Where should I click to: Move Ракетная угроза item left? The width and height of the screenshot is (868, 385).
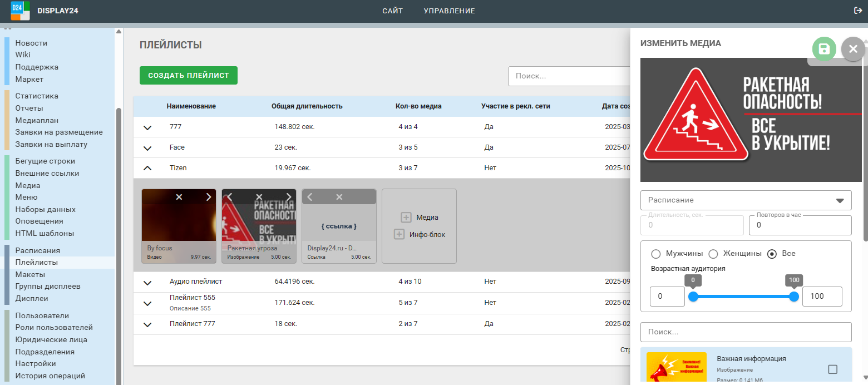click(x=230, y=197)
